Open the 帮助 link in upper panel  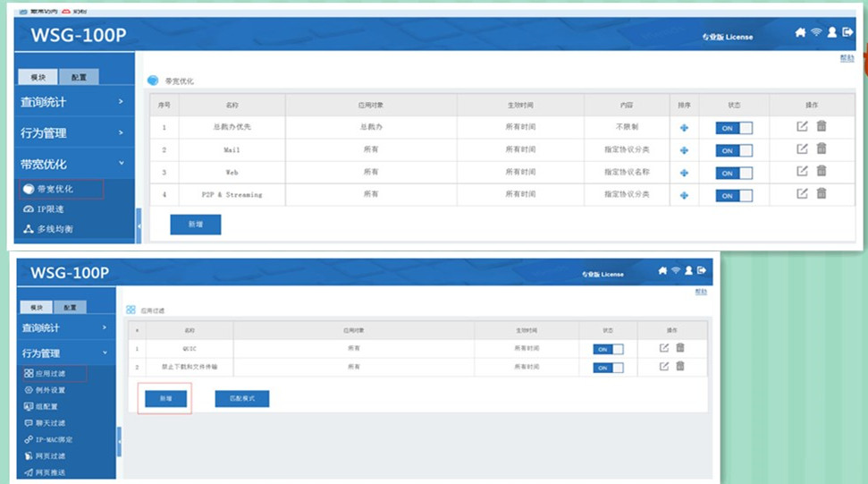point(846,58)
